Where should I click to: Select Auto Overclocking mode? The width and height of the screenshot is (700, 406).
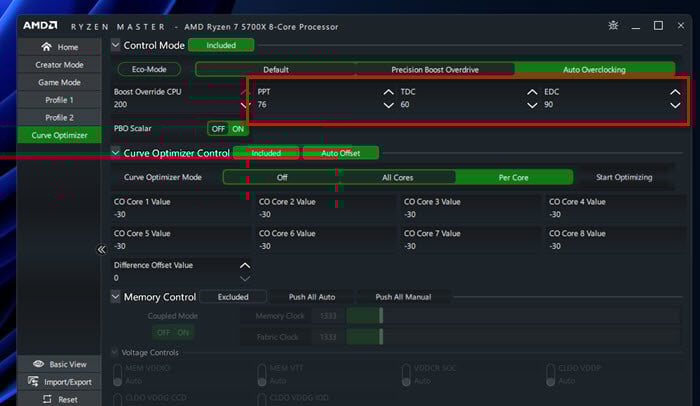(594, 69)
